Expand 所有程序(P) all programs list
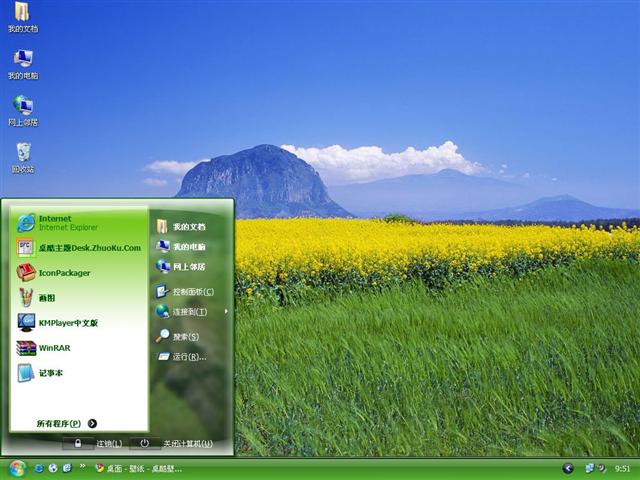 67,423
